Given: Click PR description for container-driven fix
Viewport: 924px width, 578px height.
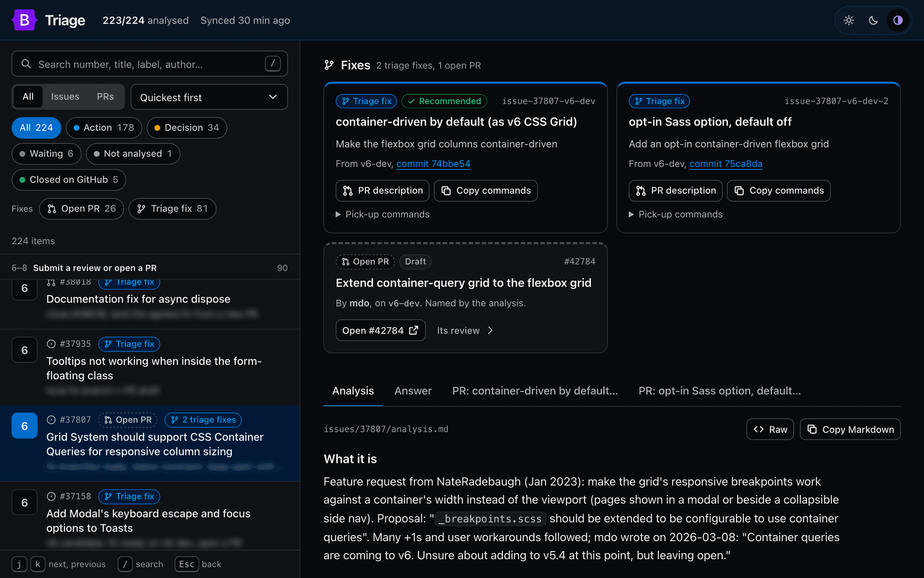Looking at the screenshot, I should tap(383, 191).
